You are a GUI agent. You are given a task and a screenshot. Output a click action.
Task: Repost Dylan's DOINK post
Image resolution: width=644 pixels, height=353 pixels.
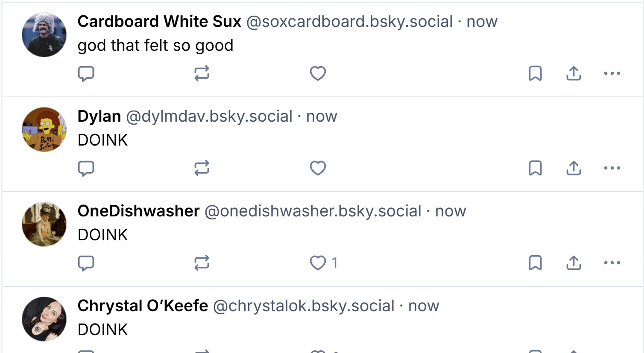pyautogui.click(x=202, y=168)
